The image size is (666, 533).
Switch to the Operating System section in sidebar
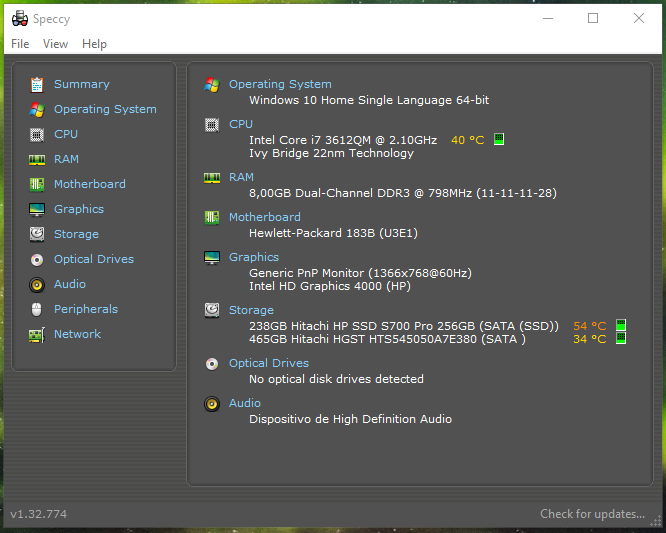click(105, 109)
